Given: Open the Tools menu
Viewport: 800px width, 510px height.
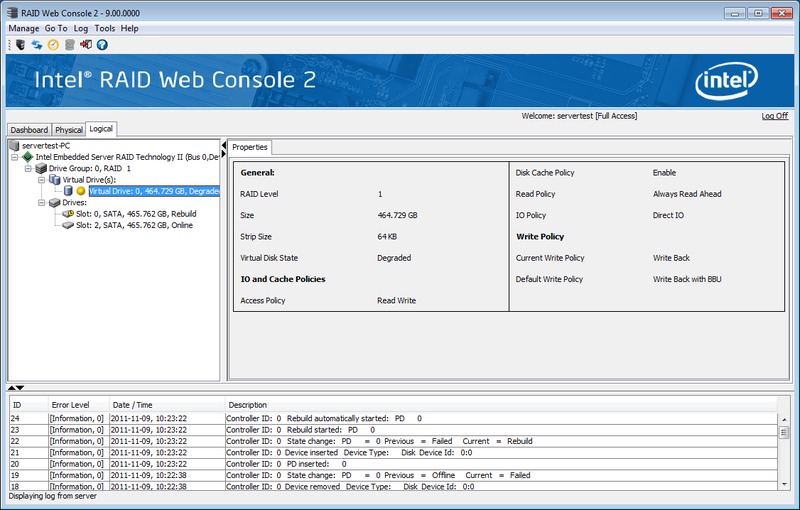Looking at the screenshot, I should [x=105, y=29].
